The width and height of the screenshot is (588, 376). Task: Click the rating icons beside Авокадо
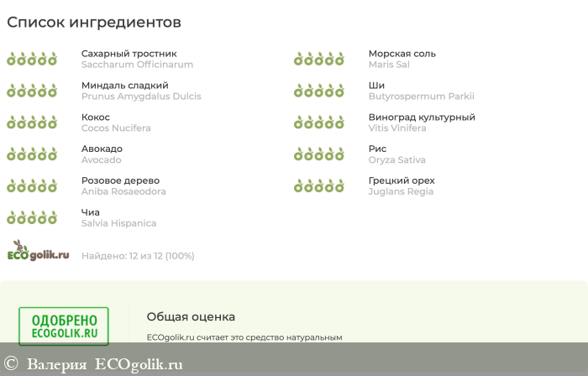click(32, 154)
